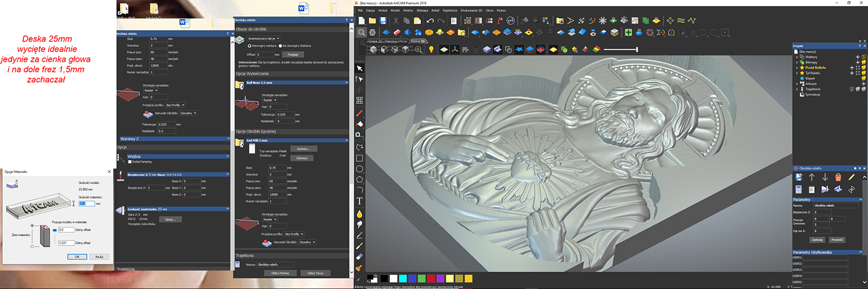
Task: Enable the Dodaj Ramping checkbox
Action: (130, 161)
